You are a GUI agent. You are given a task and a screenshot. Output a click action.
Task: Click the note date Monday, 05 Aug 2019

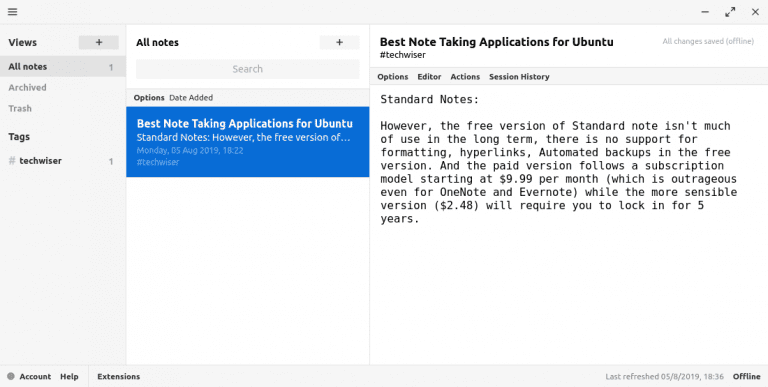(190, 150)
